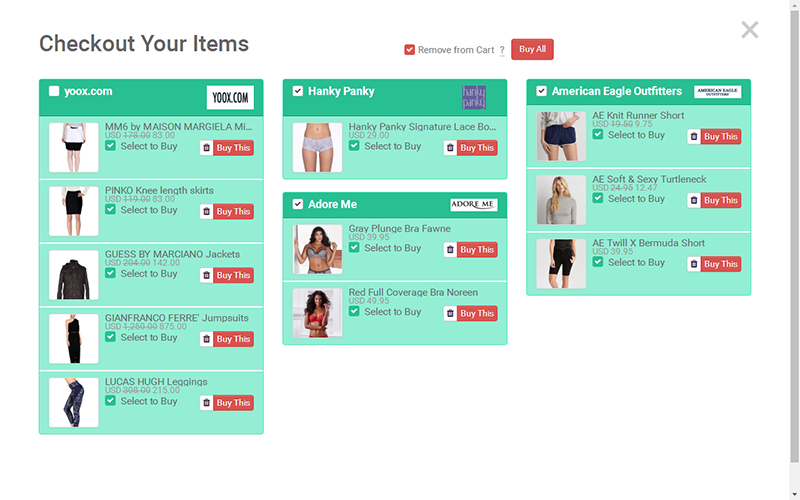Image resolution: width=800 pixels, height=500 pixels.
Task: Delete LUCAS HUGH Leggings using trash icon
Action: [x=207, y=403]
